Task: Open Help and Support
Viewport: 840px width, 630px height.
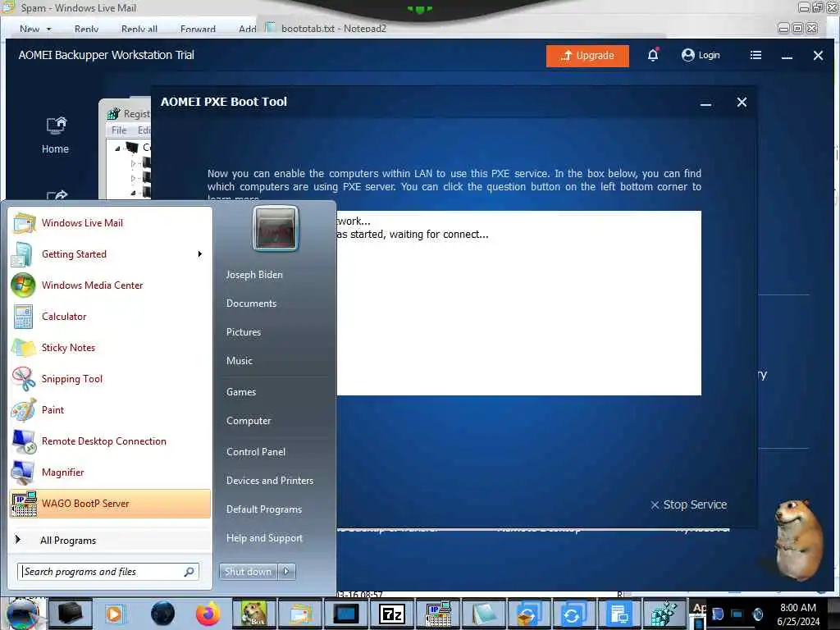Action: (x=264, y=538)
